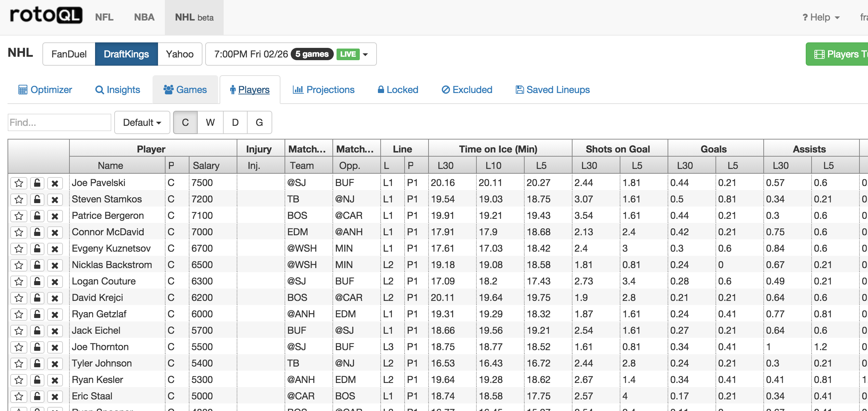Exclude Patrice Bergeron with X icon
This screenshot has height=411, width=868.
(x=55, y=216)
